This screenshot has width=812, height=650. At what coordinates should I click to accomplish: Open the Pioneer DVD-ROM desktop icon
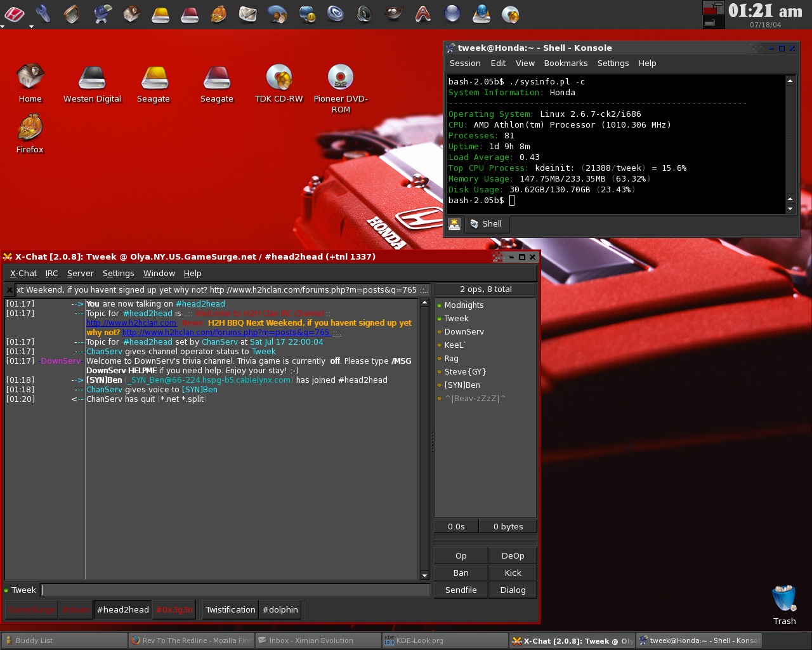[x=341, y=88]
